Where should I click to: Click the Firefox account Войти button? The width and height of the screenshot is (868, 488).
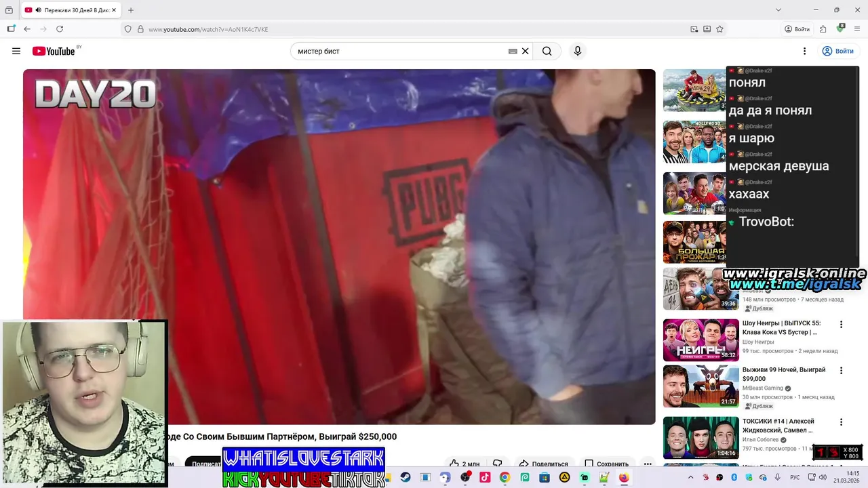point(797,29)
